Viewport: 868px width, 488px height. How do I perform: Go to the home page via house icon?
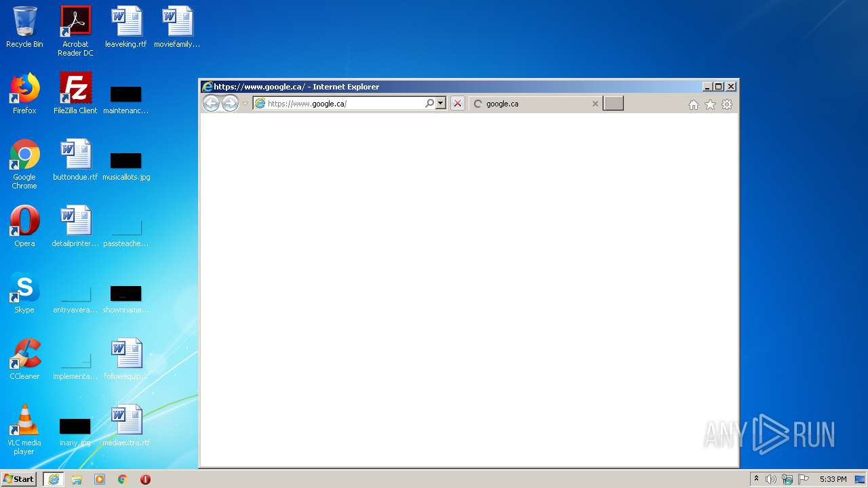coord(694,104)
